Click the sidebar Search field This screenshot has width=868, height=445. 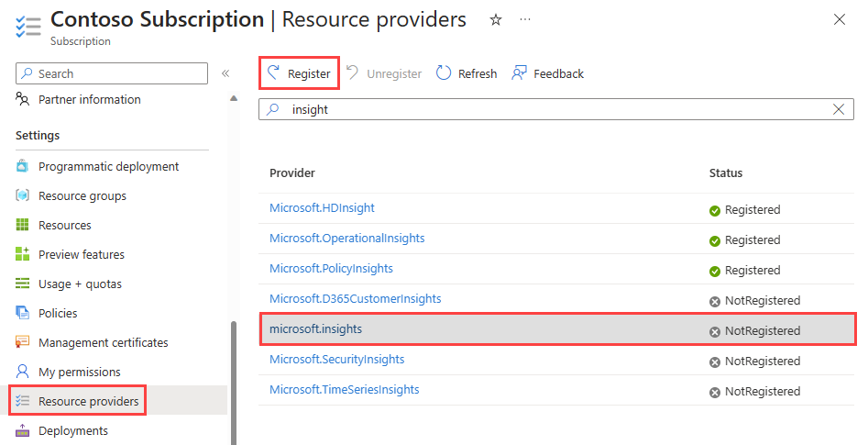pos(119,73)
